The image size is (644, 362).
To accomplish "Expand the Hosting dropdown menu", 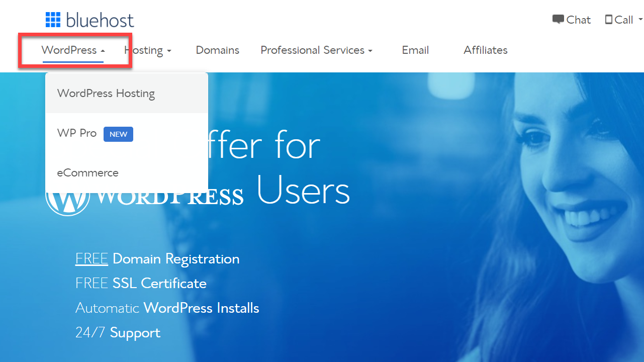I will click(148, 50).
